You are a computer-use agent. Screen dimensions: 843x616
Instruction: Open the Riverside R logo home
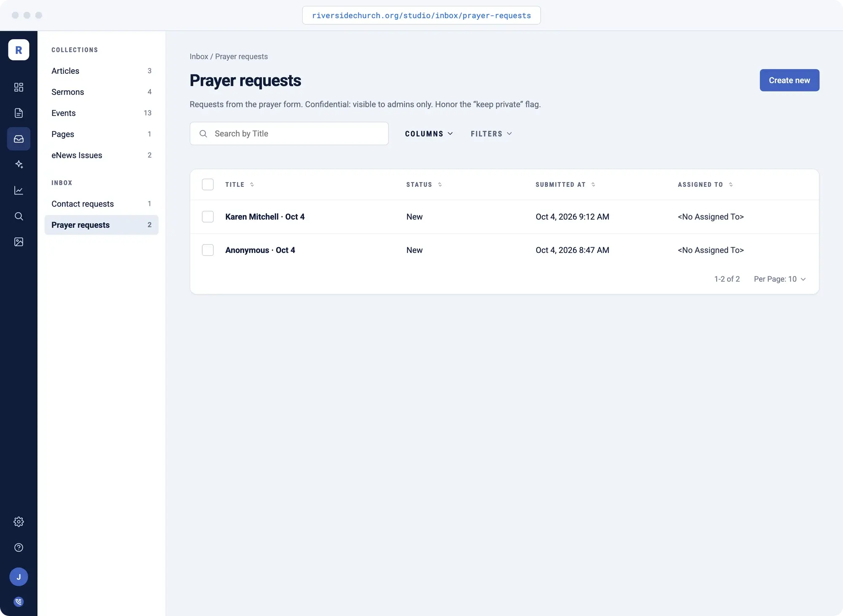19,50
